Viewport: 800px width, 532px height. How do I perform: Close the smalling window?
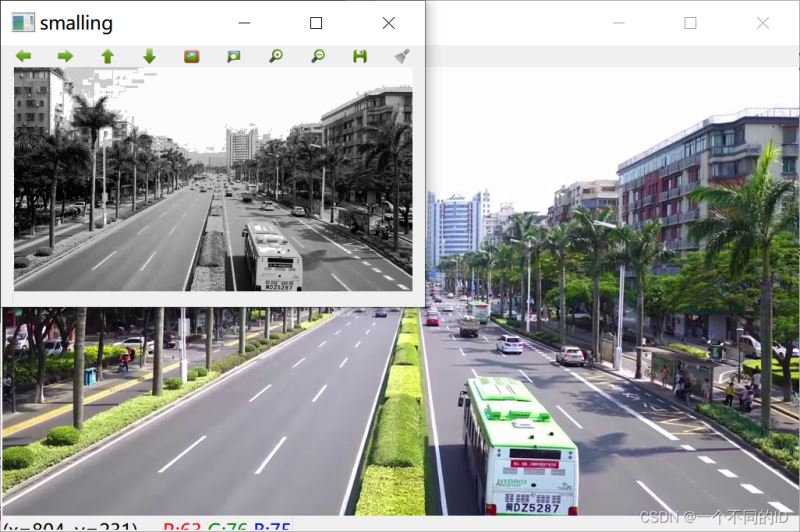(x=389, y=23)
